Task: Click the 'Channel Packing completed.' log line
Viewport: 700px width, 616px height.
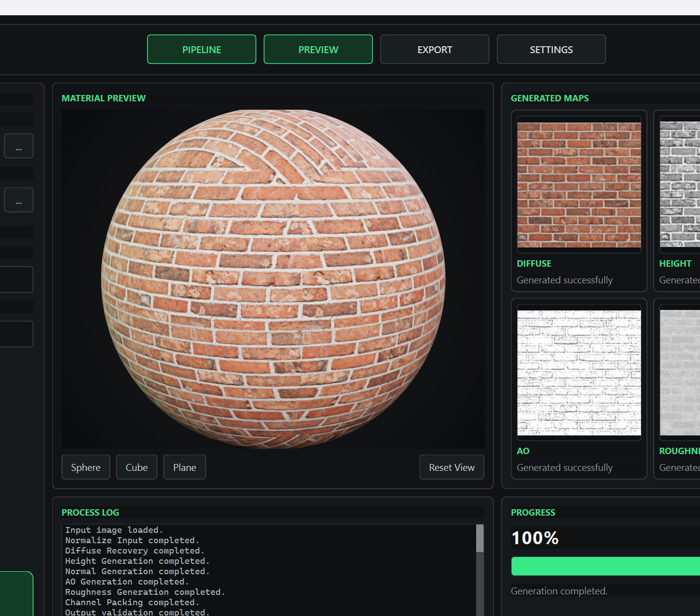Action: [x=132, y=602]
